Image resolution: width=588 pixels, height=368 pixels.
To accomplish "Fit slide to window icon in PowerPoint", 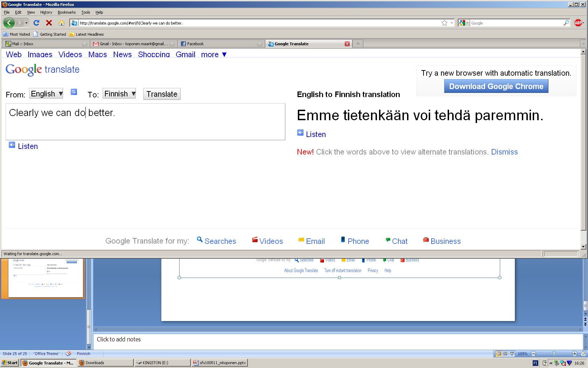I will tap(583, 354).
